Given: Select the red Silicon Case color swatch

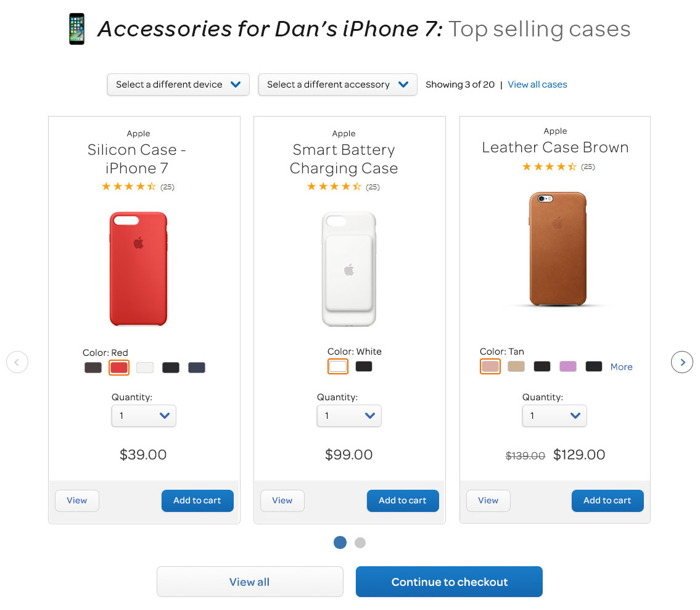Looking at the screenshot, I should (119, 368).
